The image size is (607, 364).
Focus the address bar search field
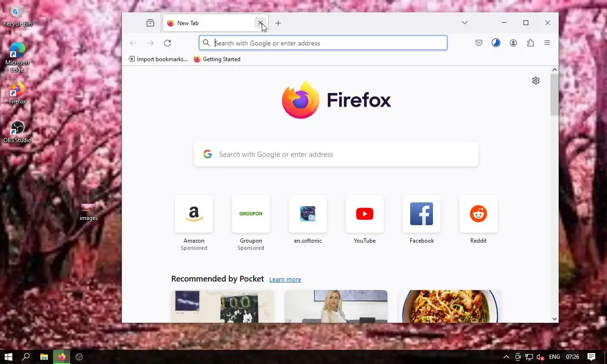coord(323,43)
